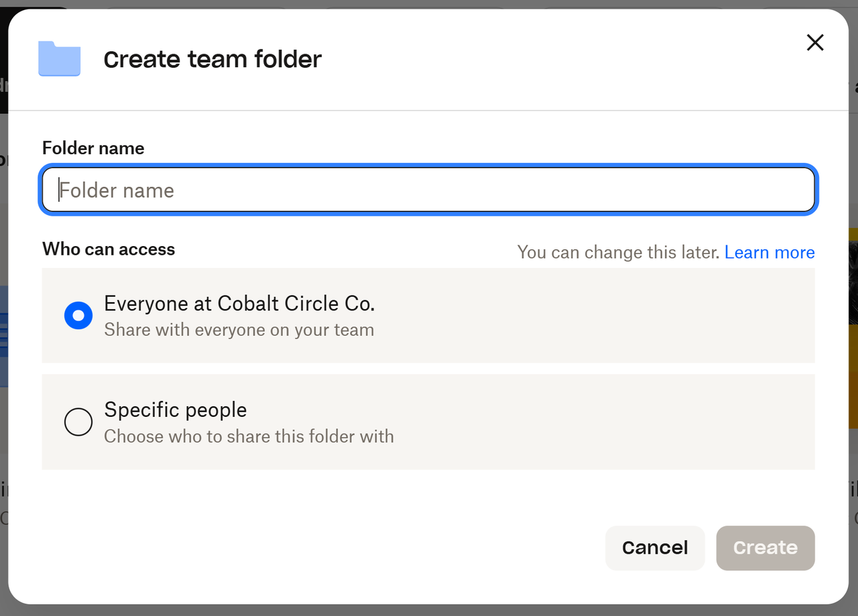Click "You can change this later." text
Screen dimensions: 858x616
[x=619, y=252]
